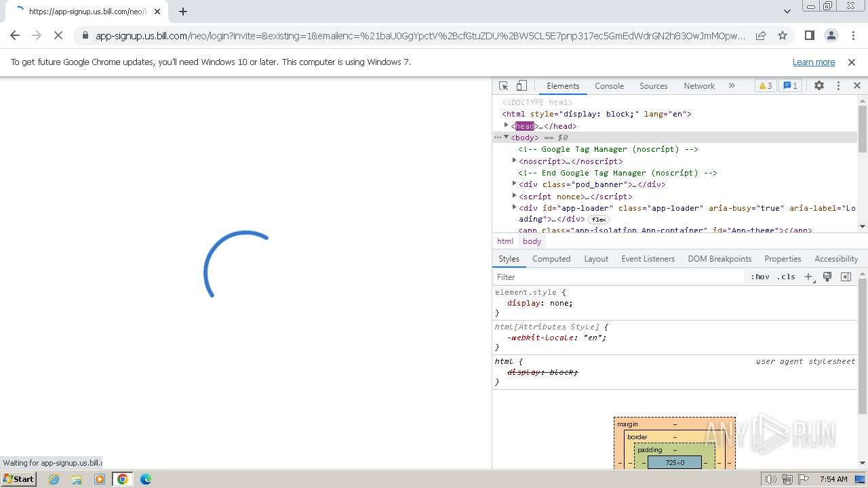
Task: Click the 725×0 content box
Action: 675,462
